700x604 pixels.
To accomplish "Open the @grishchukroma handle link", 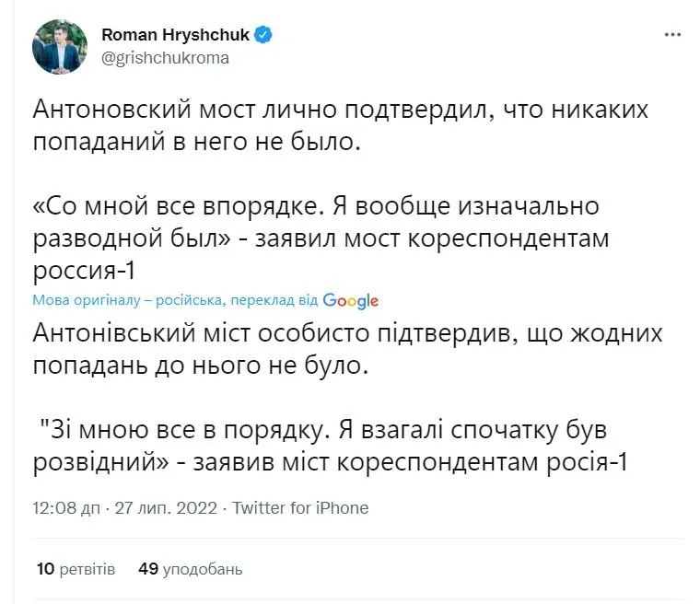I will point(165,57).
